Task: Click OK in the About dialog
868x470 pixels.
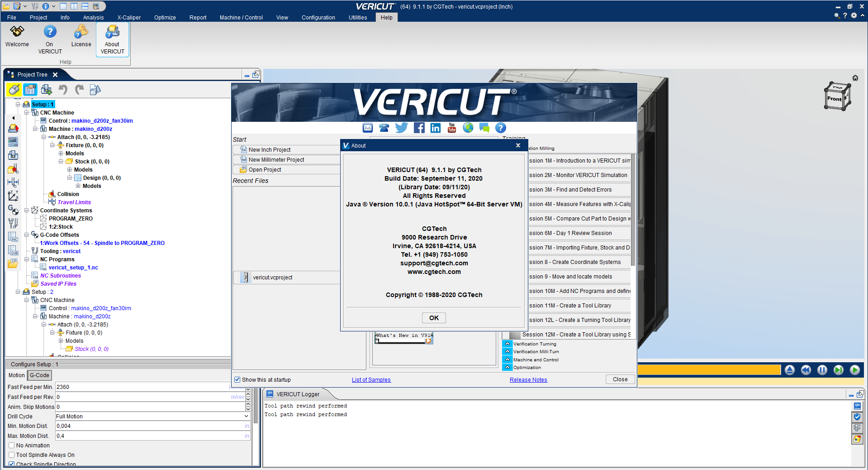Action: point(434,318)
